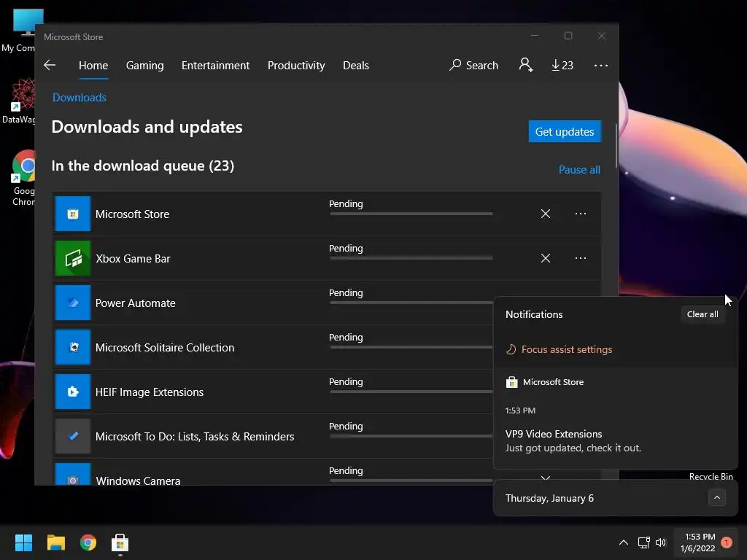Show hidden icons in system tray
The image size is (747, 560).
623,542
